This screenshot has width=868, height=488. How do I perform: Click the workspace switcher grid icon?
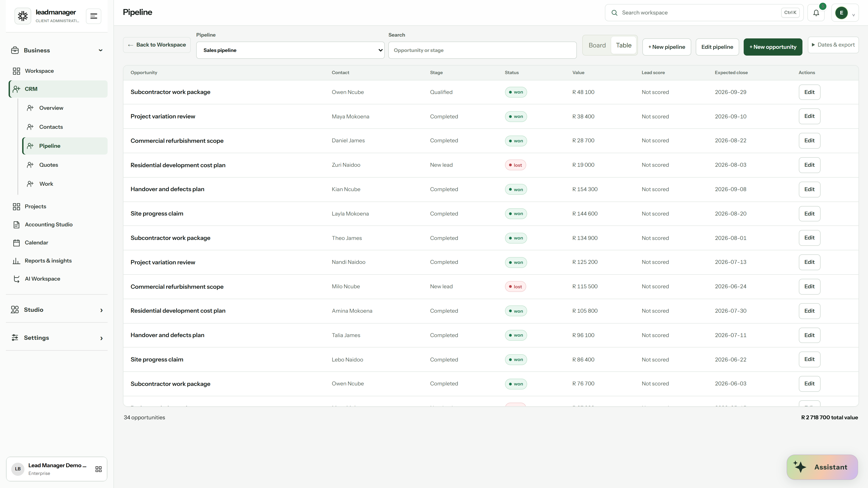(x=98, y=469)
